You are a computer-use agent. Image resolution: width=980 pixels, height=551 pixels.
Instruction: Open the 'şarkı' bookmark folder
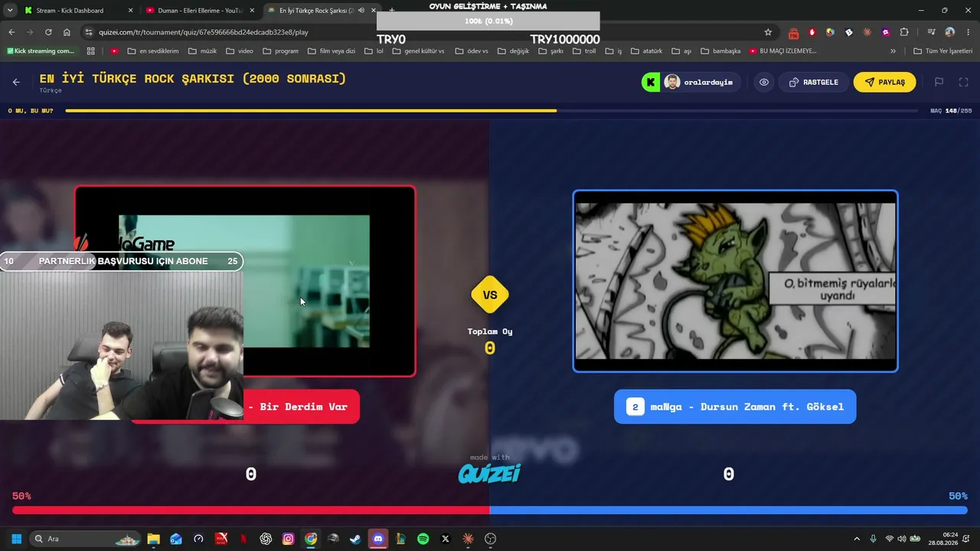[x=551, y=51]
